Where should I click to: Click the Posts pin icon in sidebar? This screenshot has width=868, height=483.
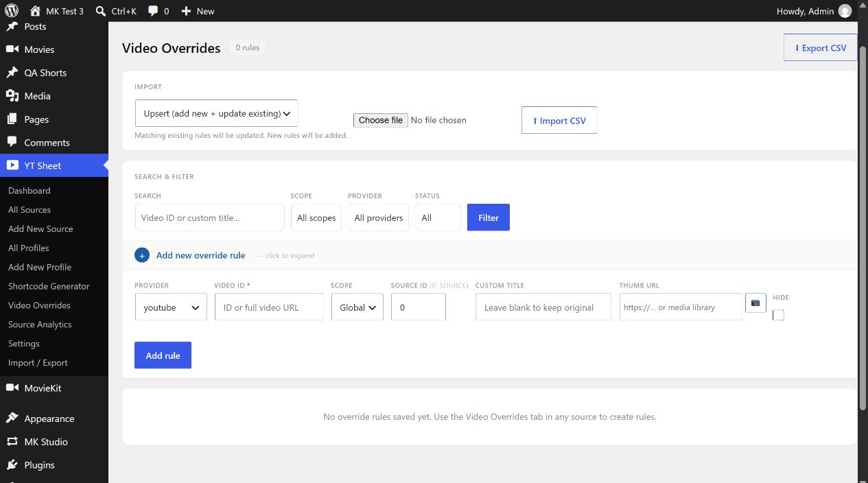[x=12, y=26]
